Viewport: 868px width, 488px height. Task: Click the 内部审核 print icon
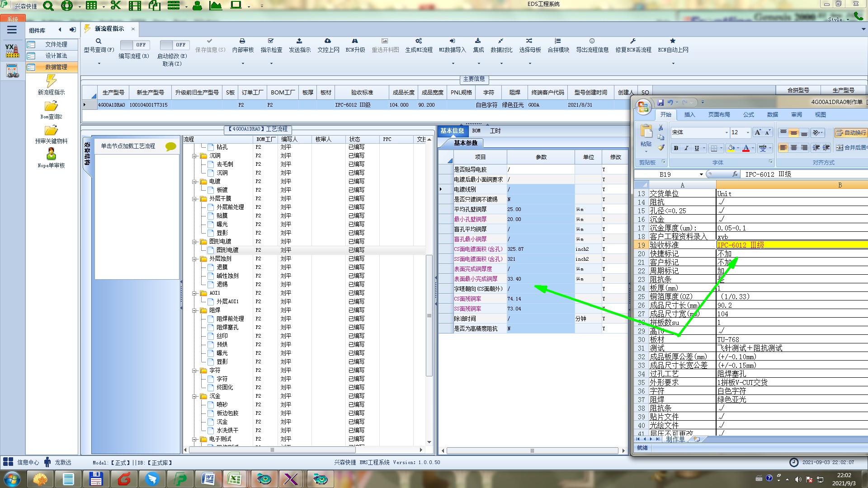[242, 41]
